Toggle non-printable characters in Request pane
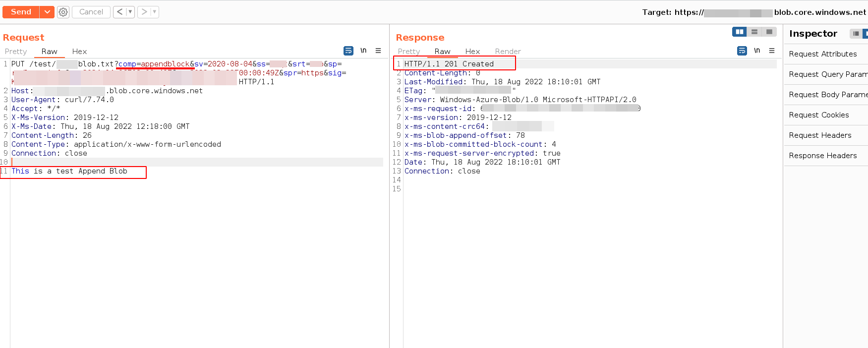 point(363,51)
